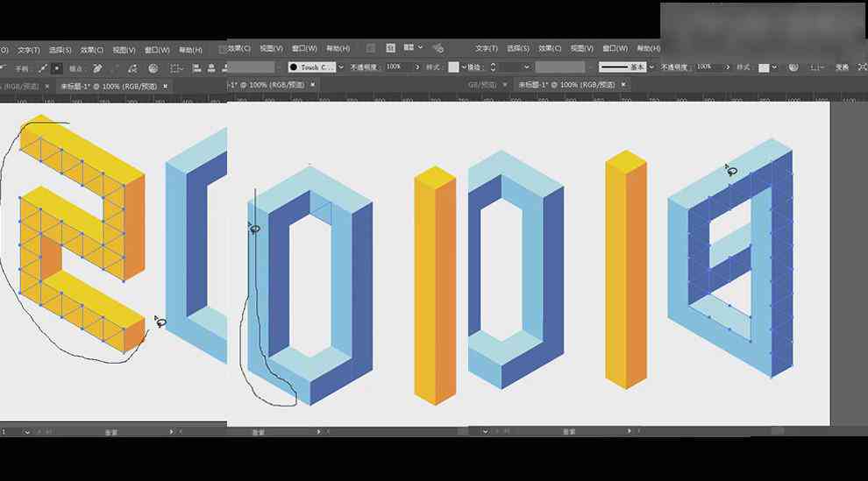Open 效果(C) menu in right window
This screenshot has height=481, width=868.
550,49
